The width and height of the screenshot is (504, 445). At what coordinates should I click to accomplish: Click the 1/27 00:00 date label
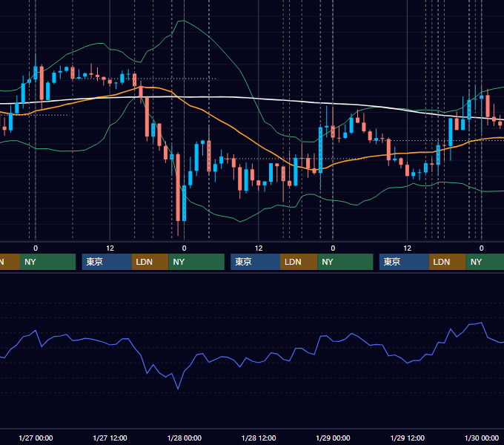36,438
